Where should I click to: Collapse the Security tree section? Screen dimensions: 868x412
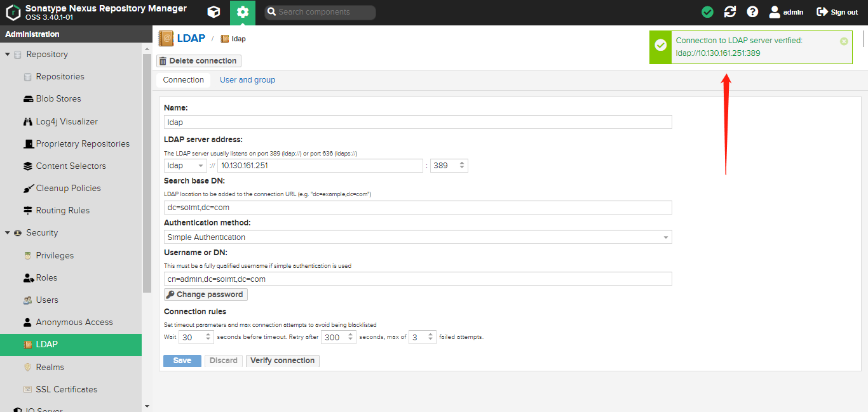pyautogui.click(x=8, y=233)
